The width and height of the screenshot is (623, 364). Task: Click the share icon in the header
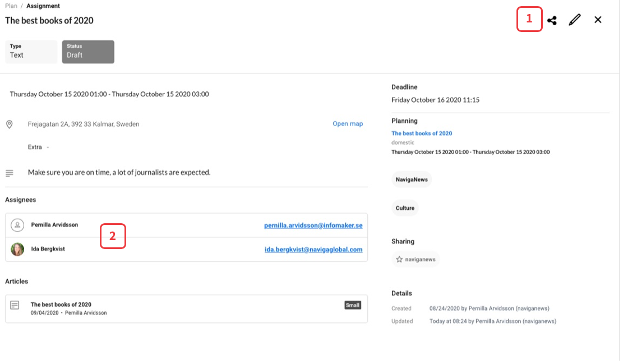tap(552, 20)
